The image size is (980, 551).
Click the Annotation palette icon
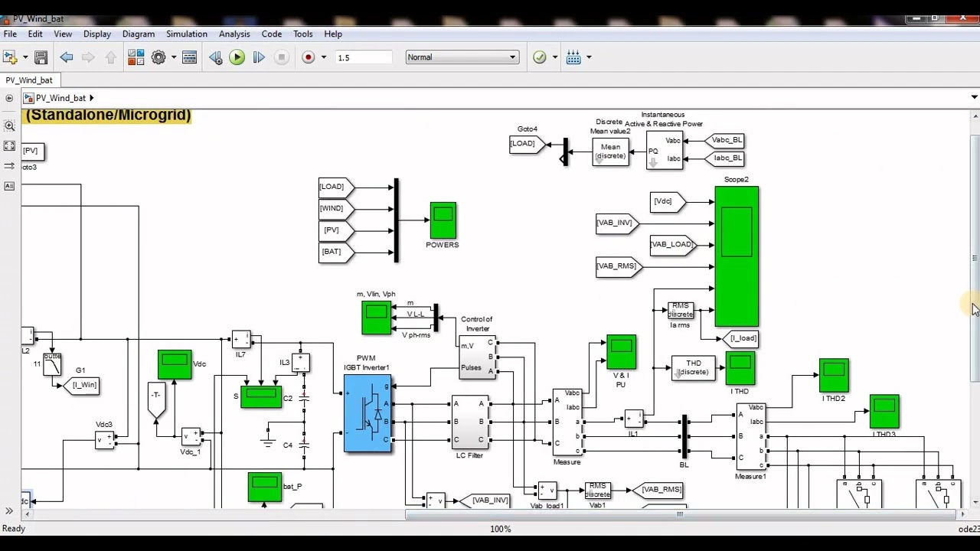click(x=9, y=186)
